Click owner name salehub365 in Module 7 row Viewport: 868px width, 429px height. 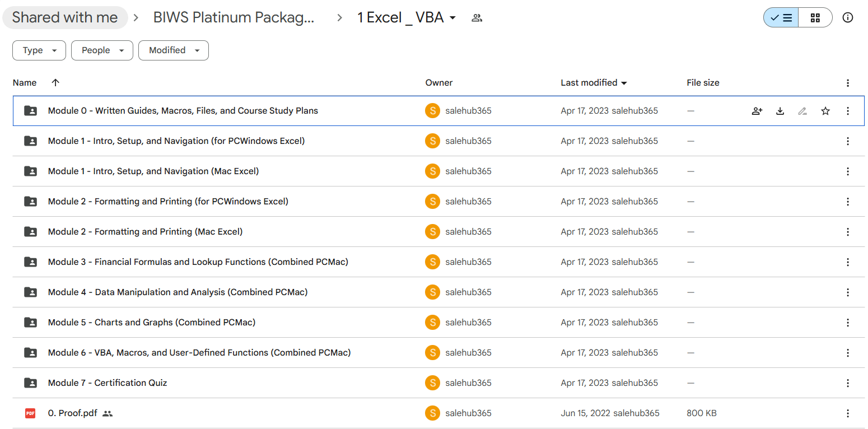tap(469, 383)
